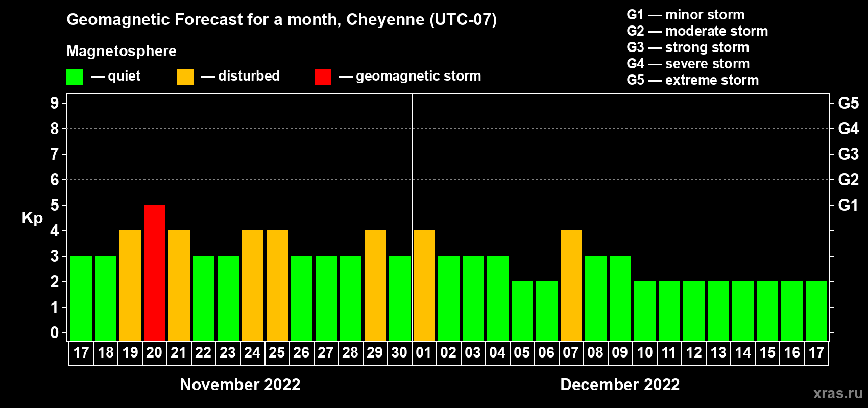This screenshot has width=868, height=408.
Task: Select the green bar for November 26
Action: (x=302, y=298)
